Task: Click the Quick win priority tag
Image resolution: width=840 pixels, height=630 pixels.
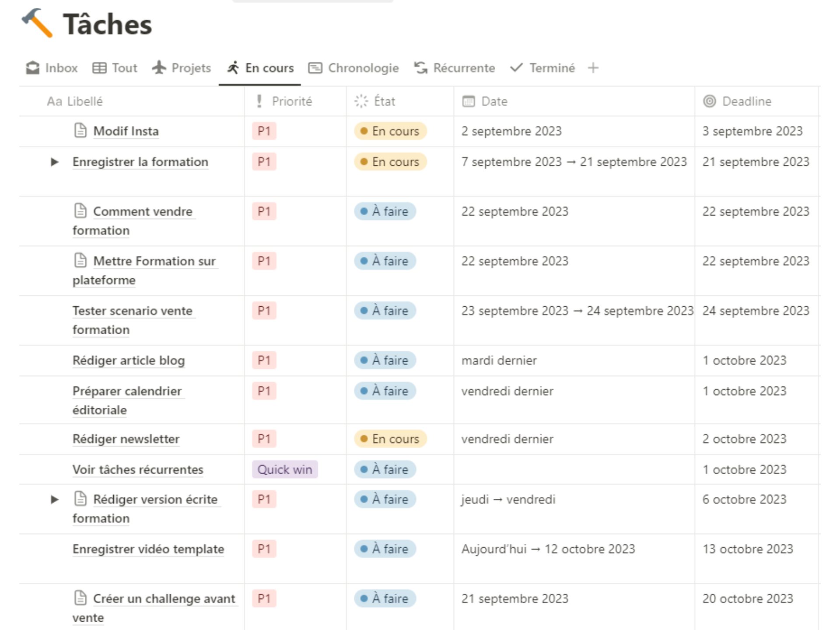Action: tap(285, 469)
